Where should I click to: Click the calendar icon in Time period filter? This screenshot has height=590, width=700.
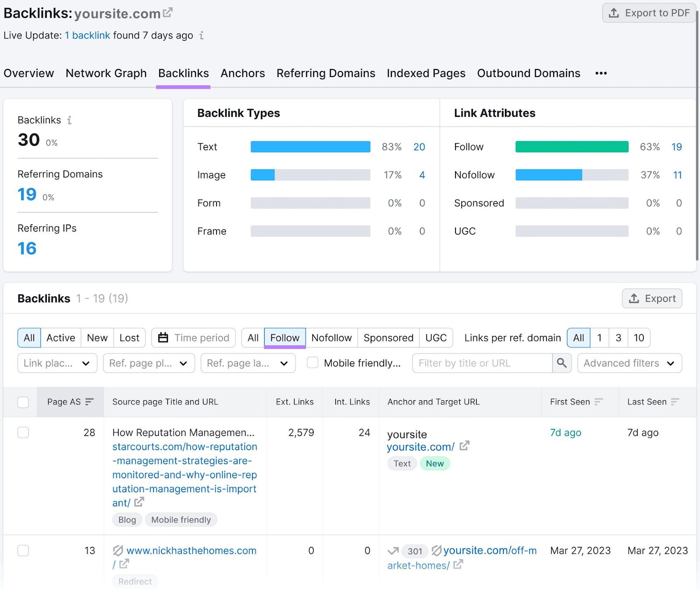click(x=164, y=337)
